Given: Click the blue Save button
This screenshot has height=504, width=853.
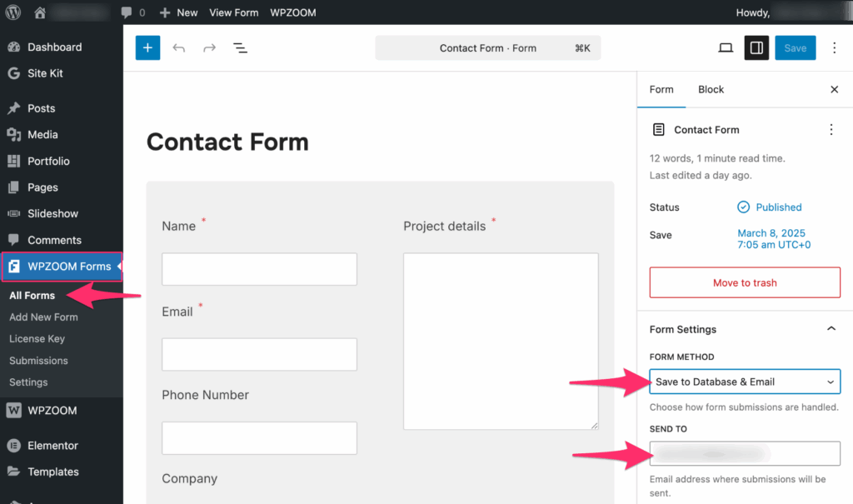Looking at the screenshot, I should [x=795, y=47].
